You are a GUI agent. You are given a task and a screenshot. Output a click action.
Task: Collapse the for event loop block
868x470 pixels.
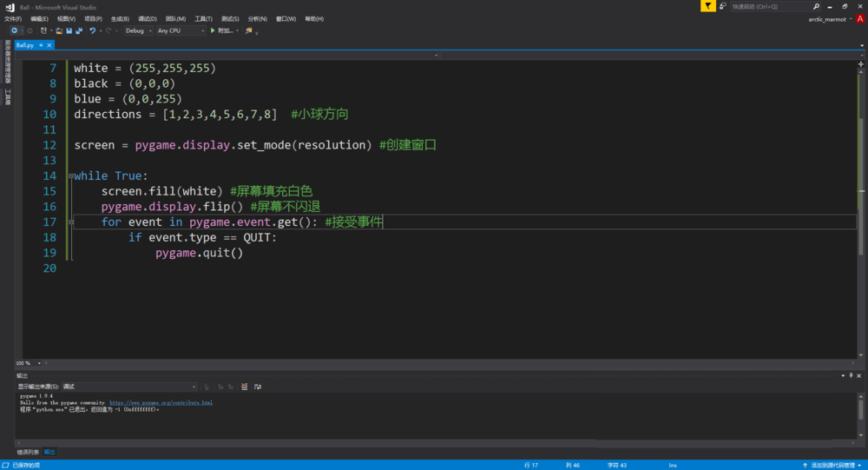(71, 222)
